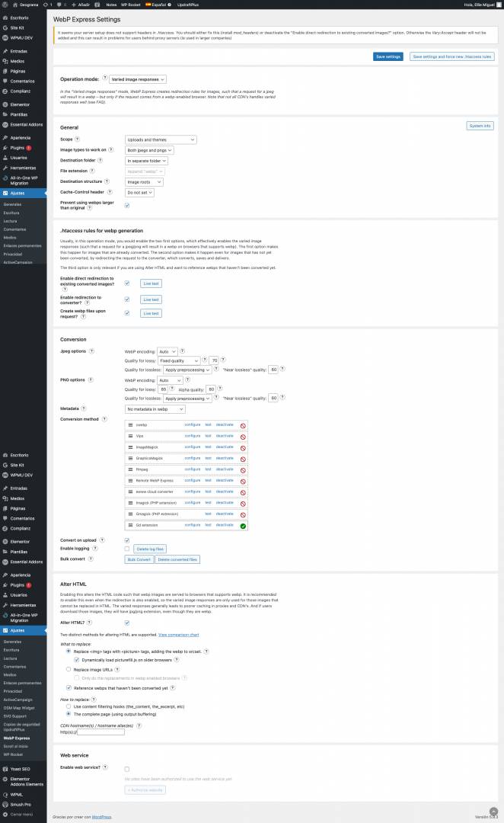Click the help icon beside Conversion method

[x=104, y=419]
